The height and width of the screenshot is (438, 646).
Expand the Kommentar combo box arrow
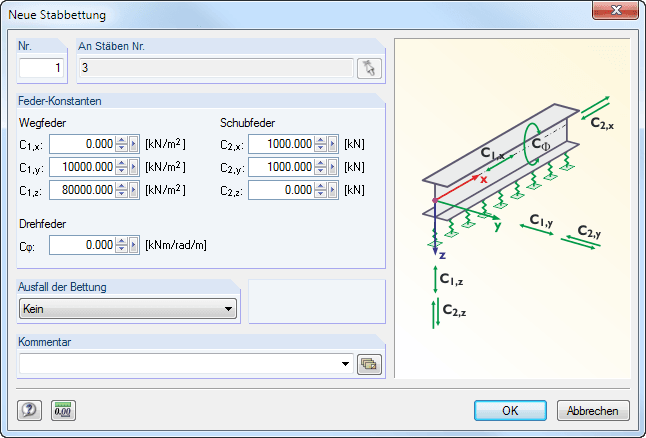(346, 364)
